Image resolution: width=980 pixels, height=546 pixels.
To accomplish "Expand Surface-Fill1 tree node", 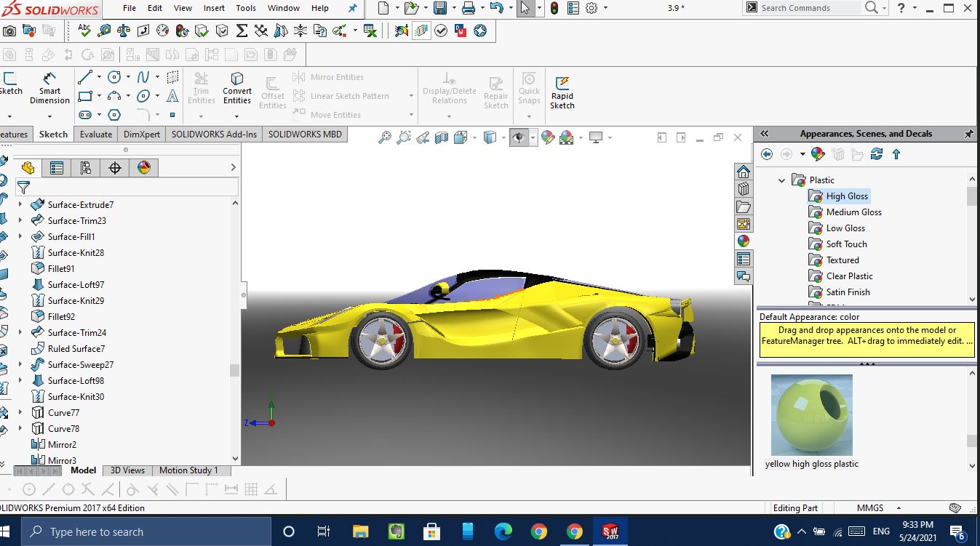I will pos(20,237).
